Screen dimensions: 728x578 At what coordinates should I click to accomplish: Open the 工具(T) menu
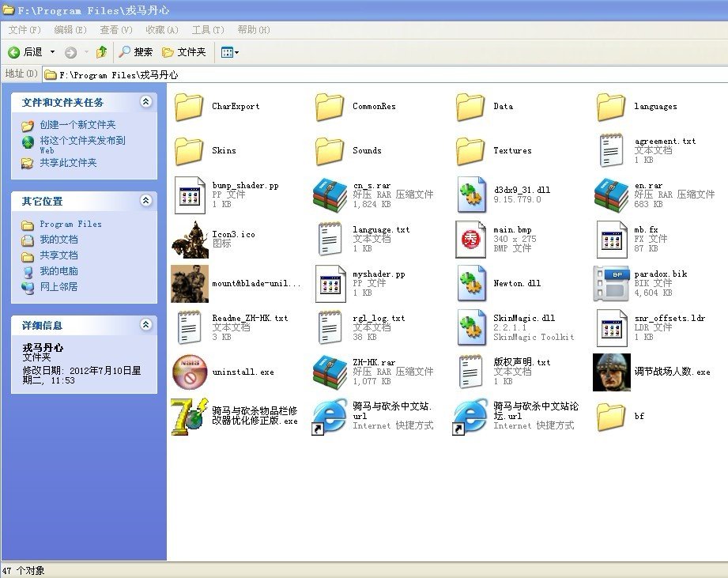tap(207, 30)
